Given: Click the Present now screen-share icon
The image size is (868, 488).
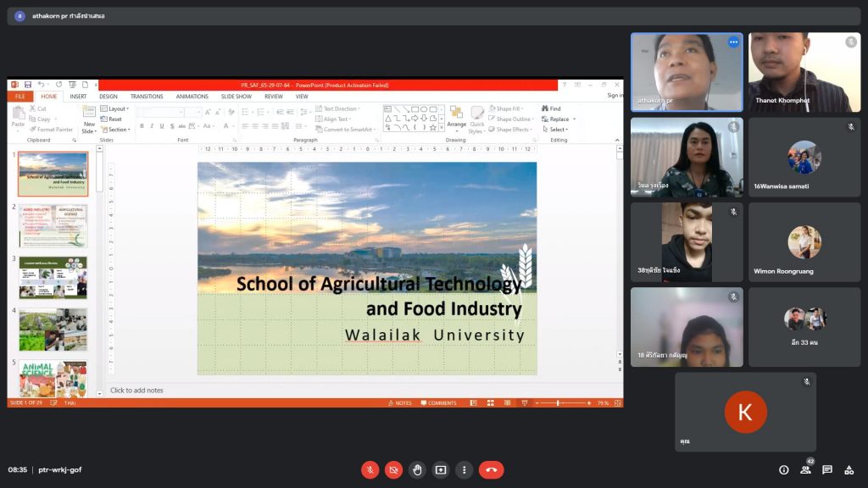Looking at the screenshot, I should (441, 469).
